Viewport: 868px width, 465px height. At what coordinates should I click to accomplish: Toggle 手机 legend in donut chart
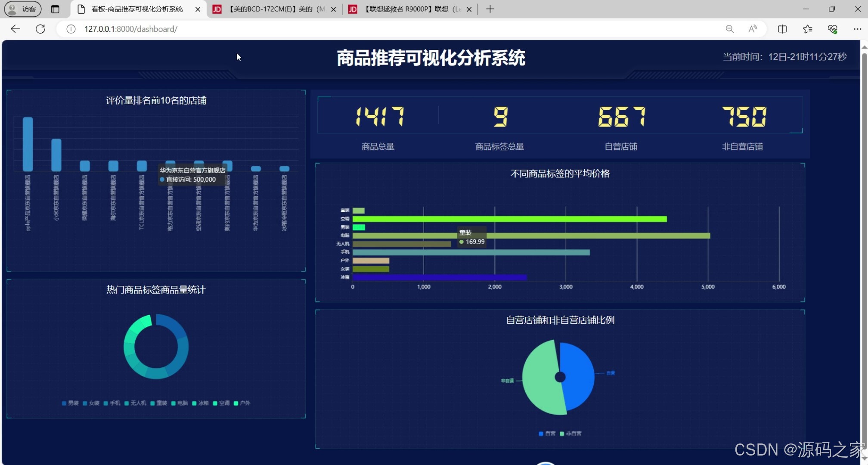(112, 403)
